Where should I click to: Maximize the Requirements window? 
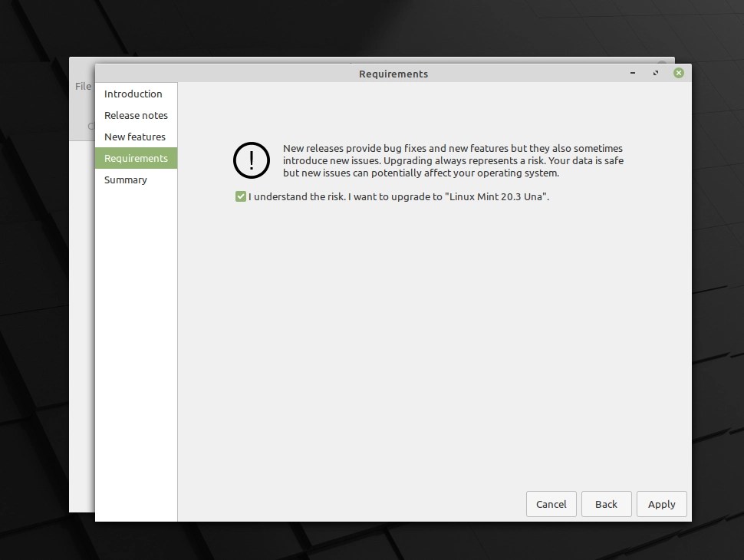pyautogui.click(x=655, y=73)
